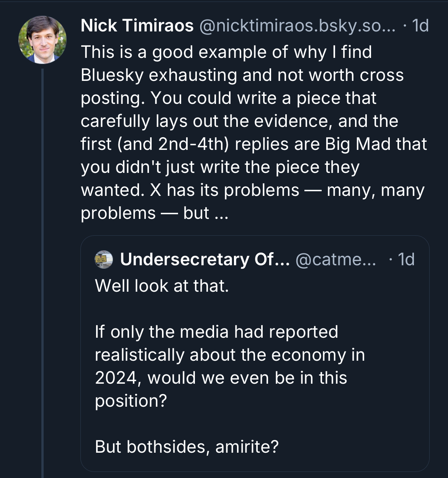Screen dimensions: 448x478
Task: Click "2024" in the quoted post
Action: click(x=116, y=378)
